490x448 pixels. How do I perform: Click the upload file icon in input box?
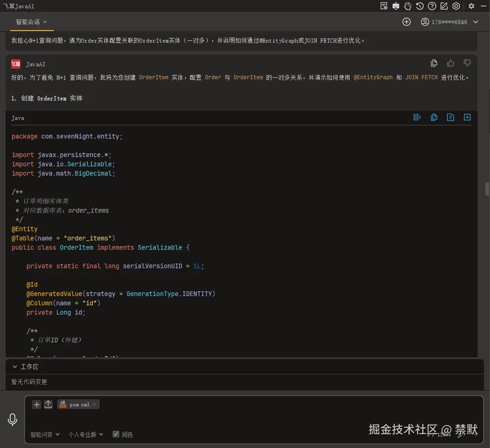(48, 404)
